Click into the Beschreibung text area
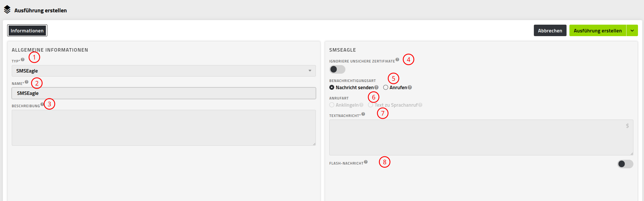 [x=164, y=128]
